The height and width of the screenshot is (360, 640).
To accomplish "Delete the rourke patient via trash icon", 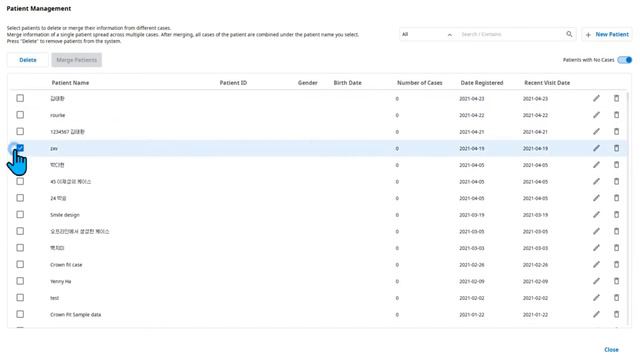I will pyautogui.click(x=616, y=115).
